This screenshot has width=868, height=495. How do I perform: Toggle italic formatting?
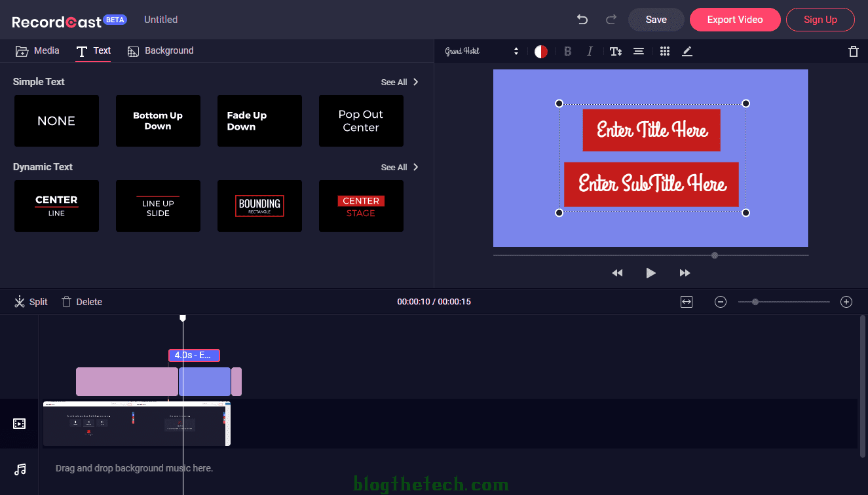coord(590,52)
